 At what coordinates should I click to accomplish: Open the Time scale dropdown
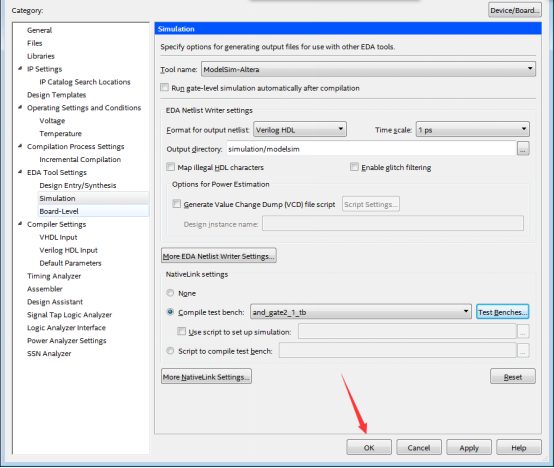click(x=472, y=130)
